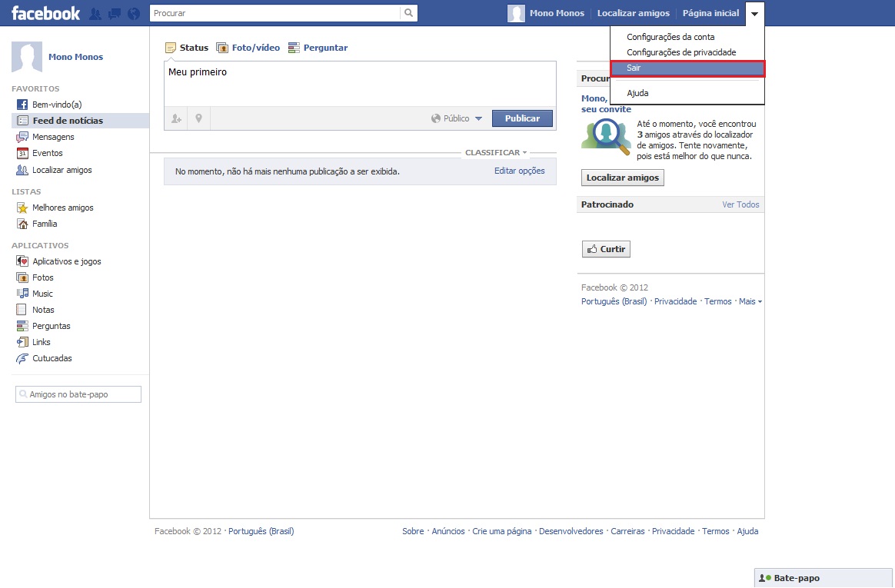Click the Fotos sidebar icon
The width and height of the screenshot is (895, 588).
coord(22,277)
